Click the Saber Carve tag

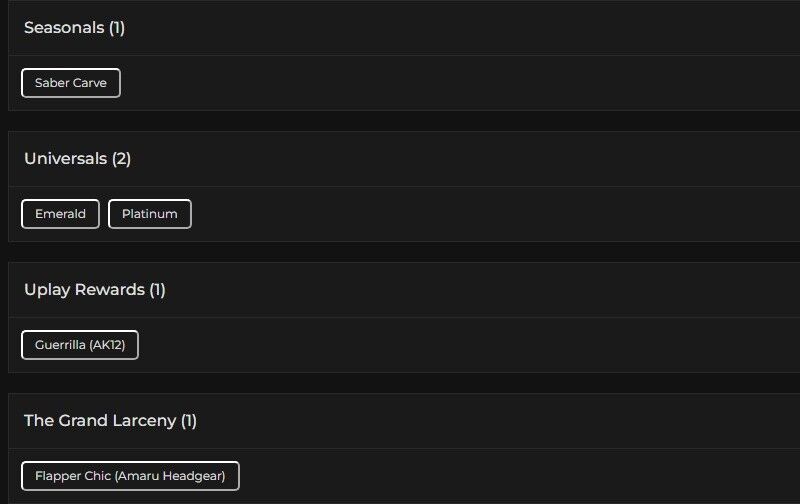tap(71, 83)
